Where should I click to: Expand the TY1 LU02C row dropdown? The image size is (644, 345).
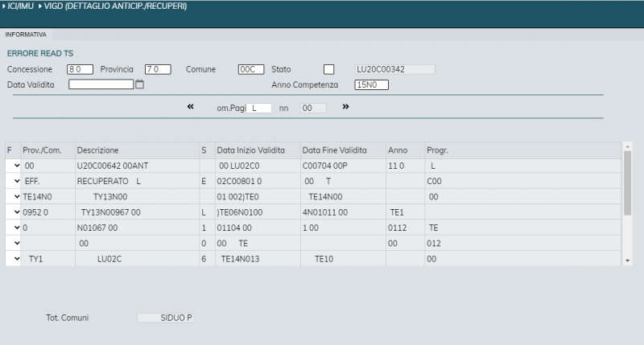coord(15,259)
